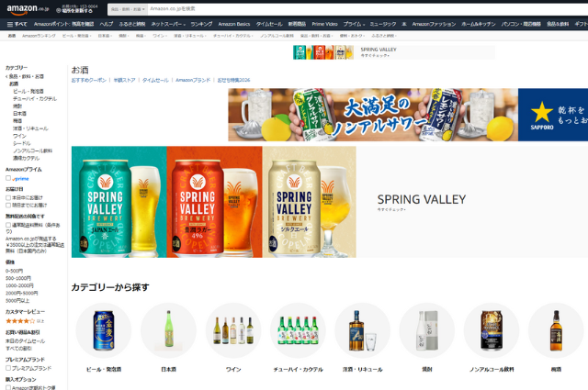Image resolution: width=588 pixels, height=390 pixels.
Task: Open ヘルプ in nav bar
Action: point(107,24)
